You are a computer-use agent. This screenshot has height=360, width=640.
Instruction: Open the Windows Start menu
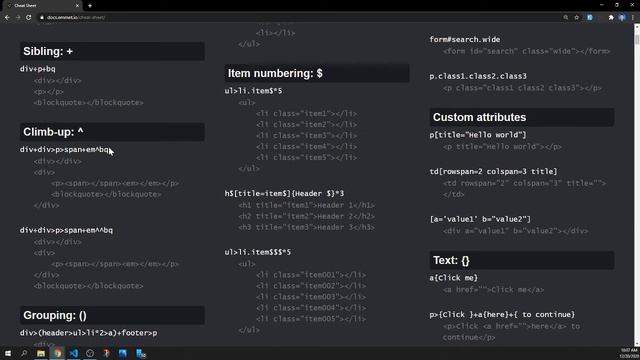[x=8, y=353]
